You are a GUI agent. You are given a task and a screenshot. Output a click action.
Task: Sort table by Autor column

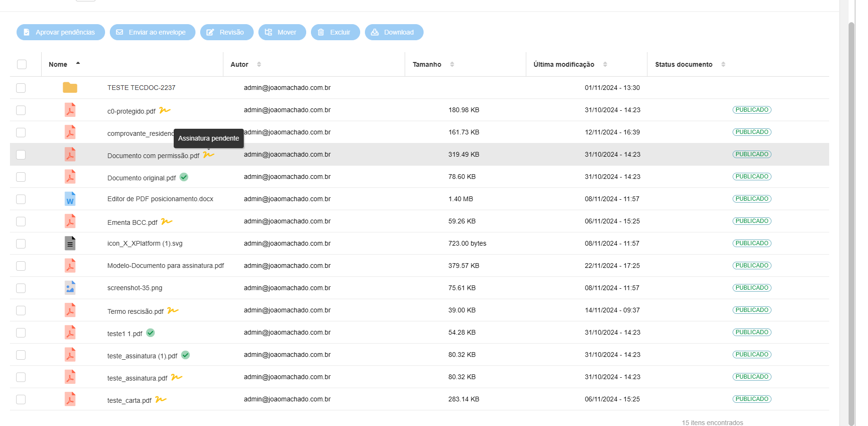coord(246,64)
